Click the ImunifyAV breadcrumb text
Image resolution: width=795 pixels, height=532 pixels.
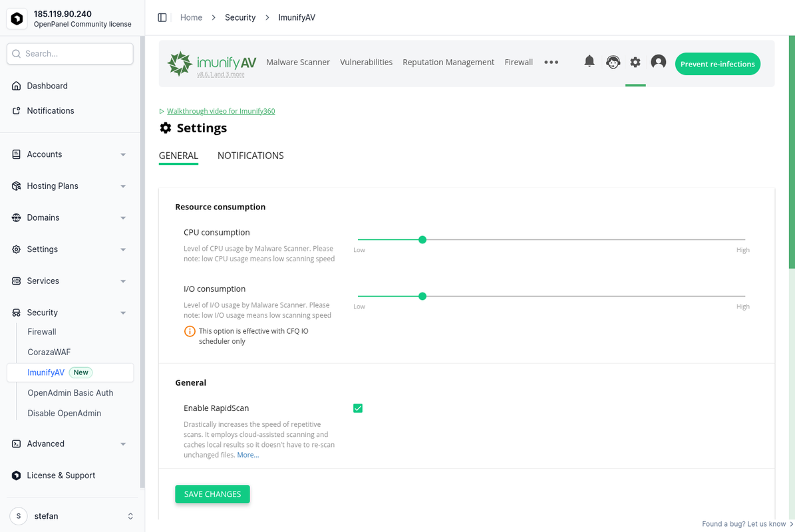(297, 17)
